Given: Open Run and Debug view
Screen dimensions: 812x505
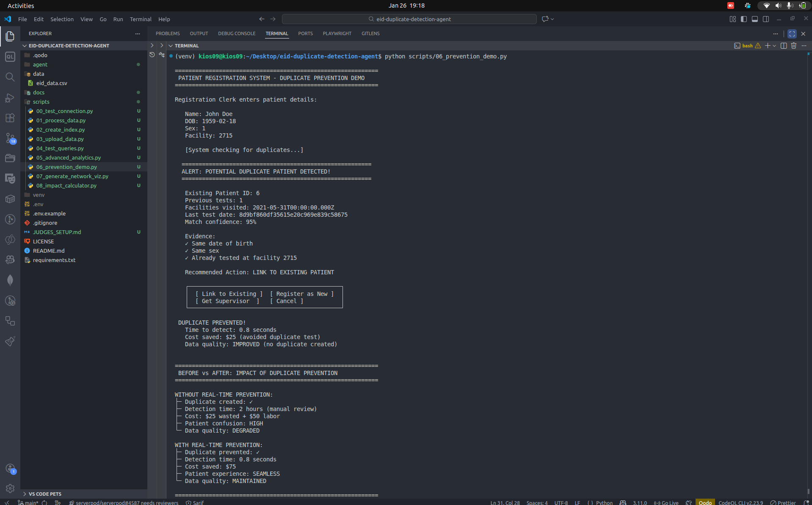Looking at the screenshot, I should [10, 97].
